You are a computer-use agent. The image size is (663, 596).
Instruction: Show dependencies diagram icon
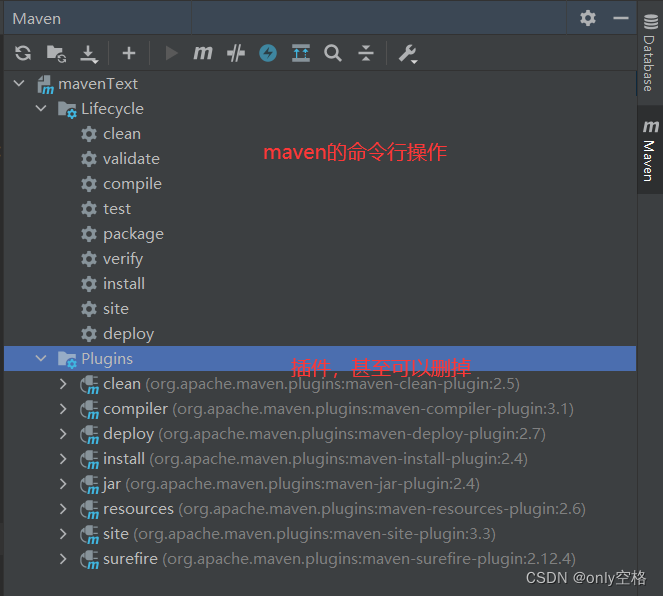coord(301,53)
